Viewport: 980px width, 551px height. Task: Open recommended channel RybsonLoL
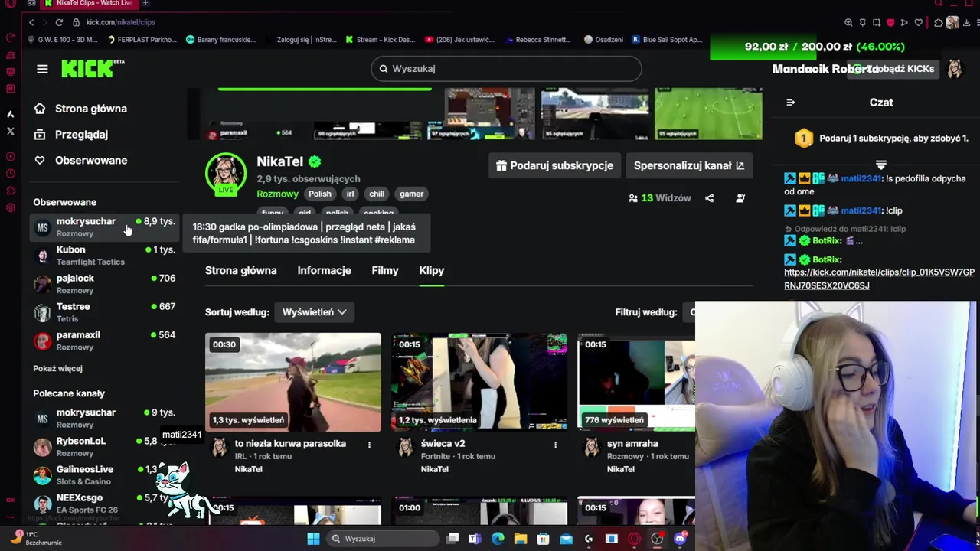(x=104, y=446)
